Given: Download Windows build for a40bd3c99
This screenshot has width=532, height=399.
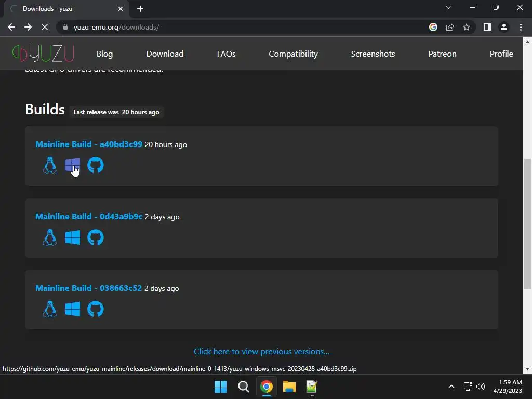Looking at the screenshot, I should click(x=73, y=166).
